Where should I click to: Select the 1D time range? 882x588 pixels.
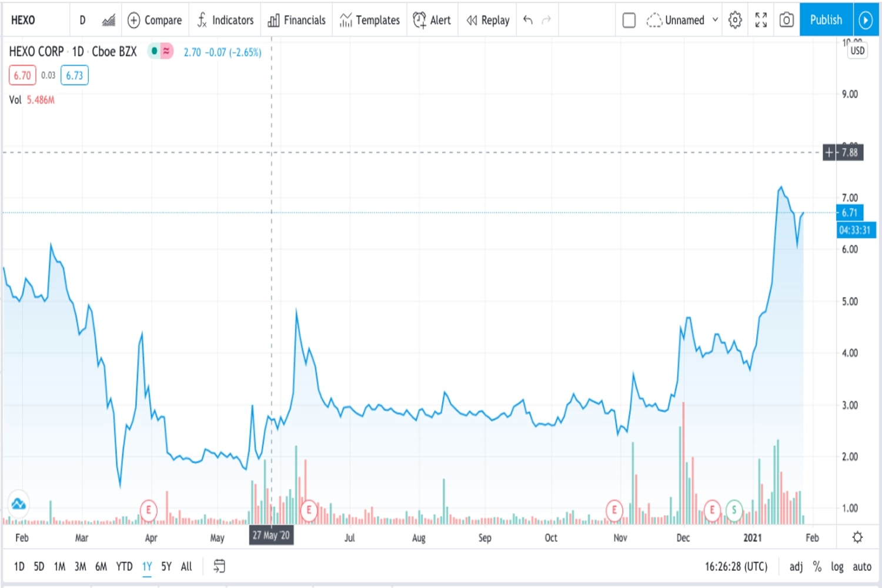19,566
